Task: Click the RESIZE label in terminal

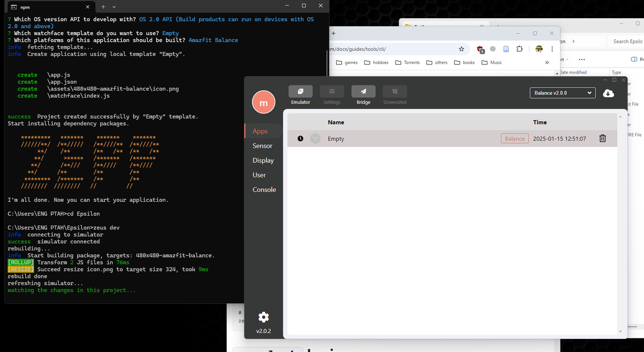Action: pos(21,270)
